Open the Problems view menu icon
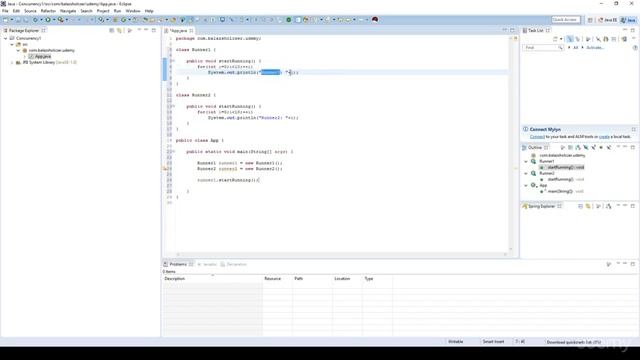Screen dimensions: 640x360 tap(609, 264)
